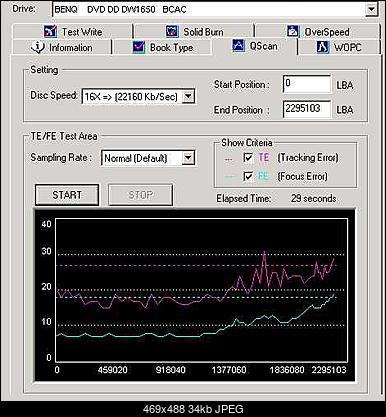Click the Sampling Rate label
The height and width of the screenshot is (417, 386).
click(x=61, y=157)
